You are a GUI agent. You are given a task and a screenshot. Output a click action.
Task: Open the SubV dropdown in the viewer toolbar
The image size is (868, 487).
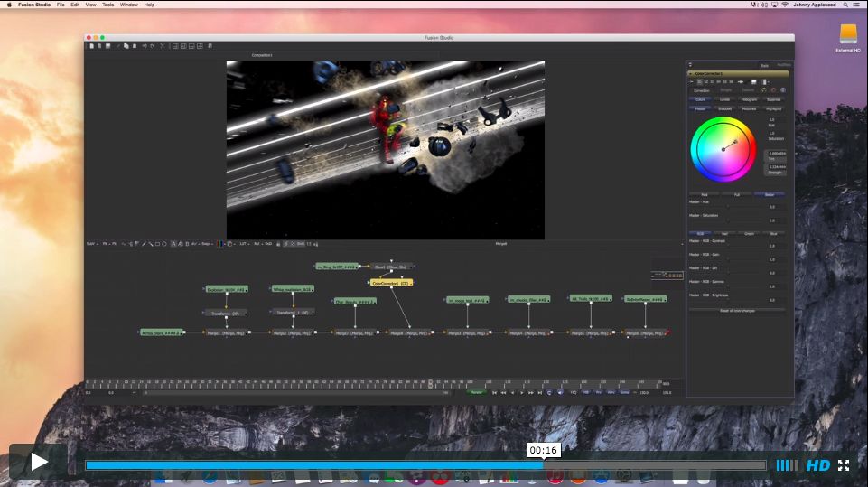(91, 244)
